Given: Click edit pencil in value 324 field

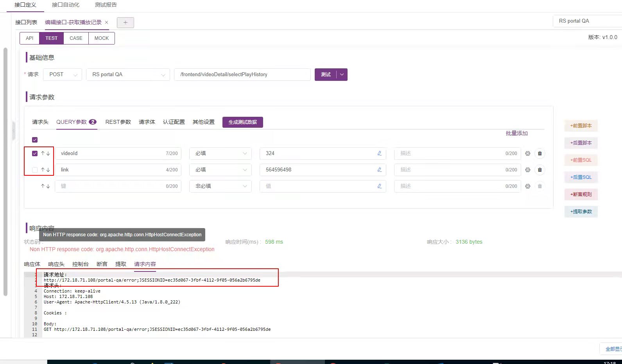Looking at the screenshot, I should pyautogui.click(x=379, y=153).
